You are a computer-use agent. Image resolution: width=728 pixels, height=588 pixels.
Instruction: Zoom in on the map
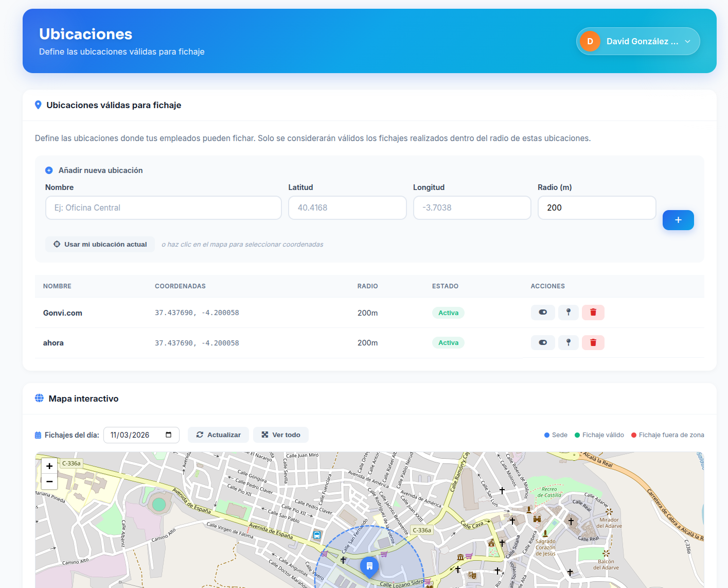[x=49, y=466]
